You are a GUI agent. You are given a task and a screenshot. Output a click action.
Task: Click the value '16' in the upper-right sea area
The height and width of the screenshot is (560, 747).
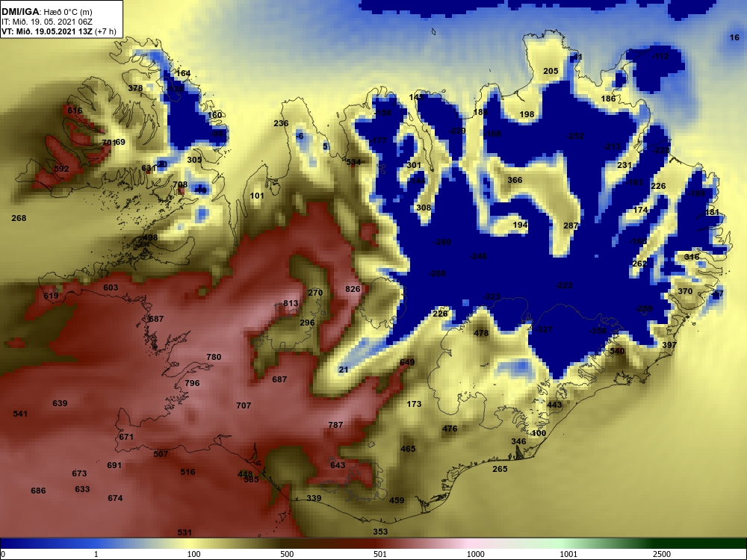[x=734, y=37]
